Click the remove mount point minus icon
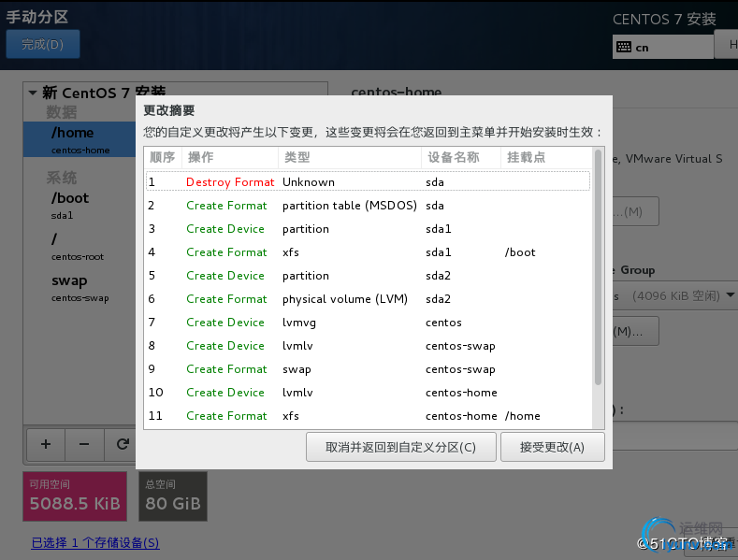 click(84, 444)
